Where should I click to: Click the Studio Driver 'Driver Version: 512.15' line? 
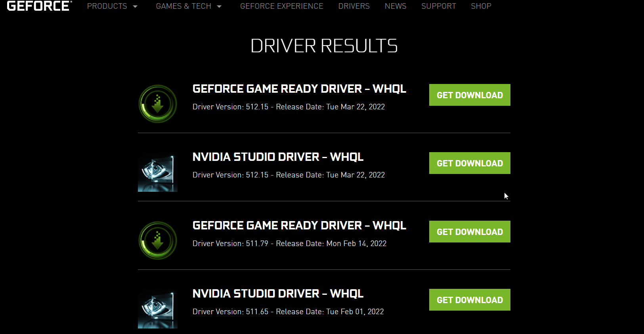[x=289, y=175]
